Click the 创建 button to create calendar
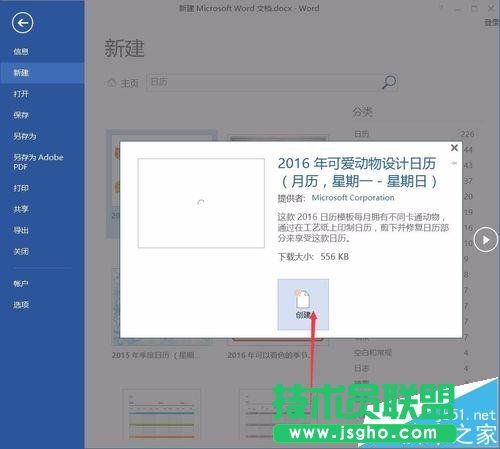Image resolution: width=500 pixels, height=449 pixels. point(303,304)
